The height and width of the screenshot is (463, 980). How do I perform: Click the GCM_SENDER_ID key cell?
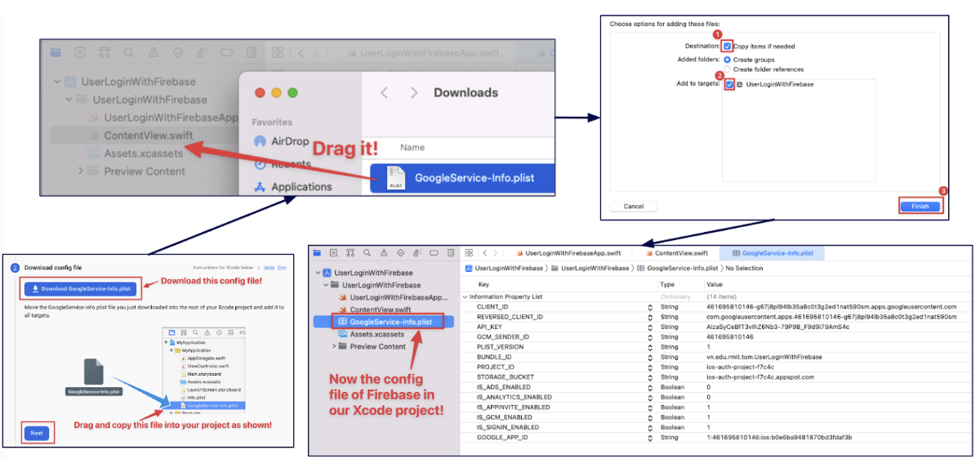tap(503, 336)
